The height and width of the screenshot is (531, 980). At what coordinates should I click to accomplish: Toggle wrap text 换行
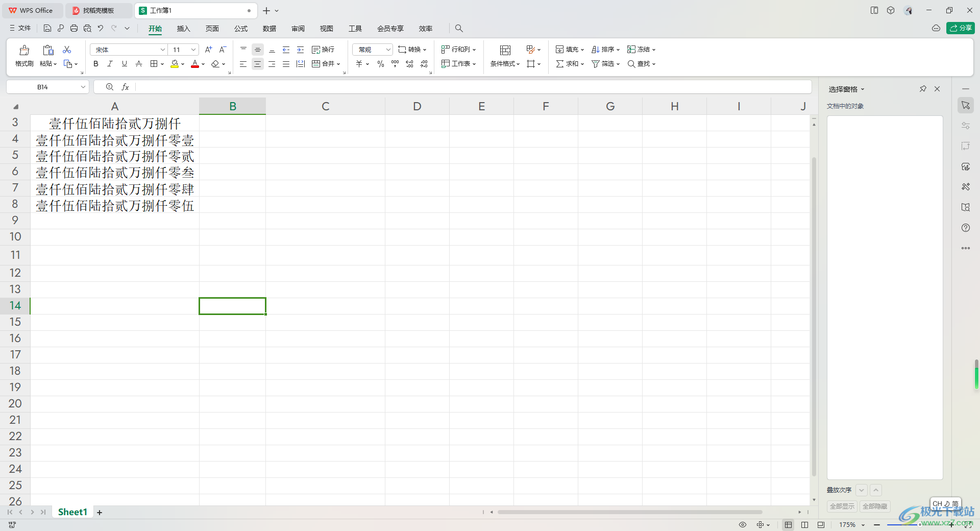(x=323, y=50)
